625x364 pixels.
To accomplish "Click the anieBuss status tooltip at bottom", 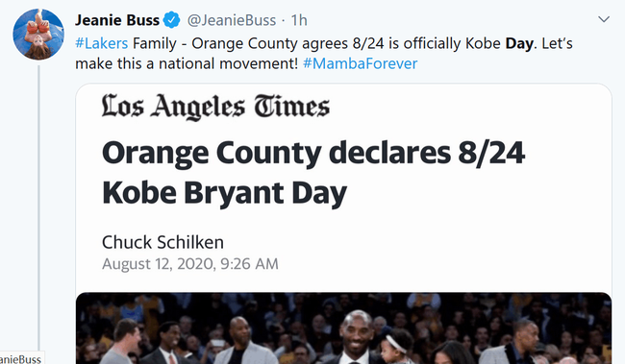I will [21, 358].
